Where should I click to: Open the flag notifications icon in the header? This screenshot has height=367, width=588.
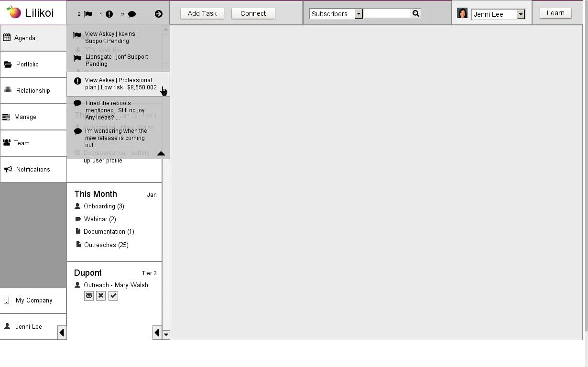coord(87,14)
